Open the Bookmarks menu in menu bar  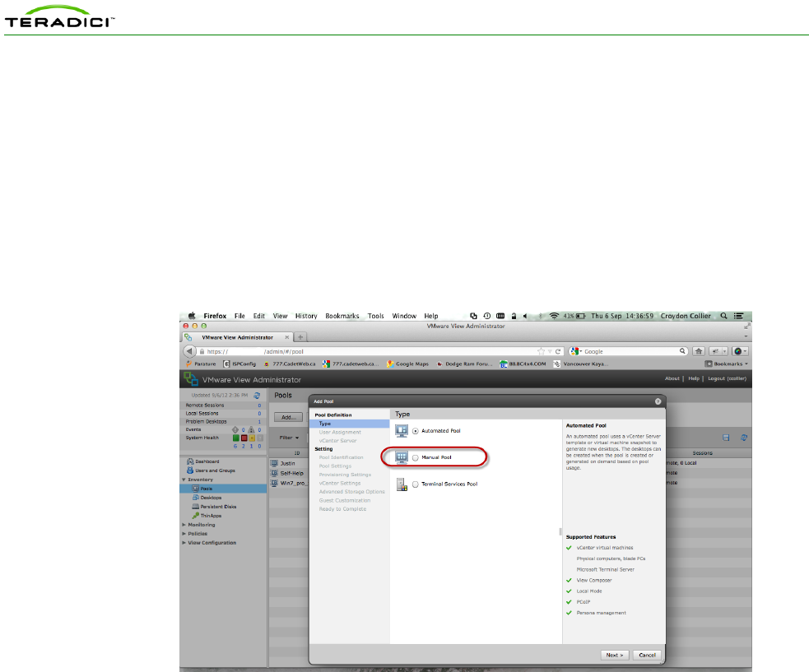[342, 316]
